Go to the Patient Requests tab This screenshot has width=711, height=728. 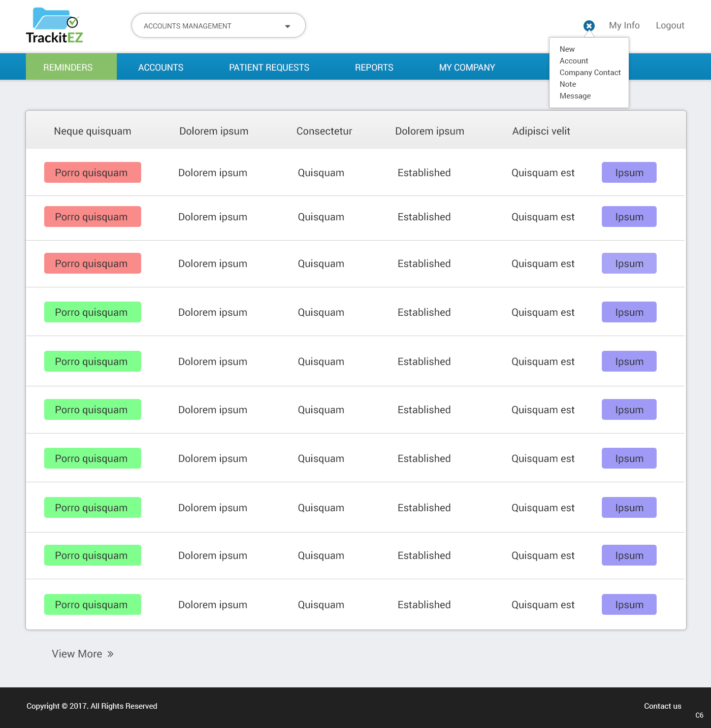coord(269,68)
